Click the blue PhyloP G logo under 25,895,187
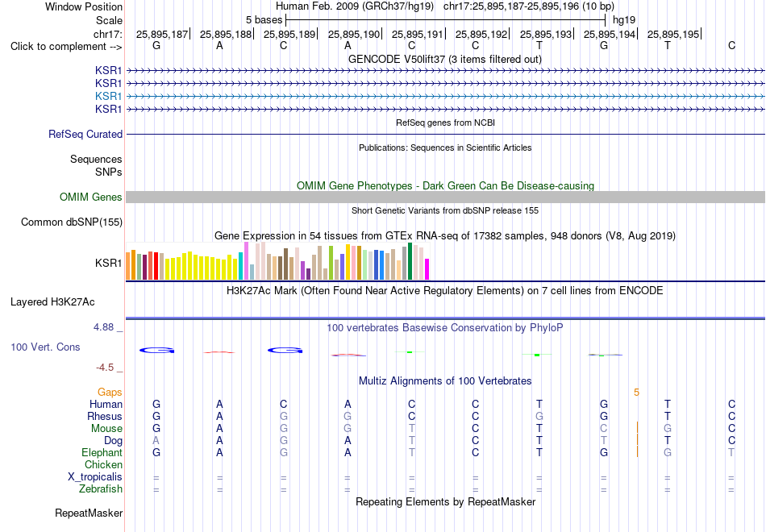The width and height of the screenshot is (766, 532). click(x=156, y=351)
